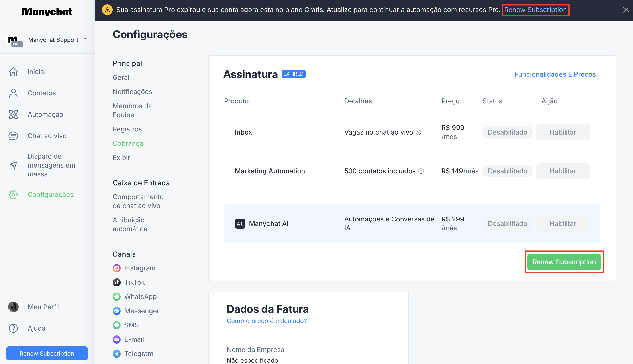Screen dimensions: 633x364
Task: Open the Contatos person icon
Action: [x=13, y=93]
